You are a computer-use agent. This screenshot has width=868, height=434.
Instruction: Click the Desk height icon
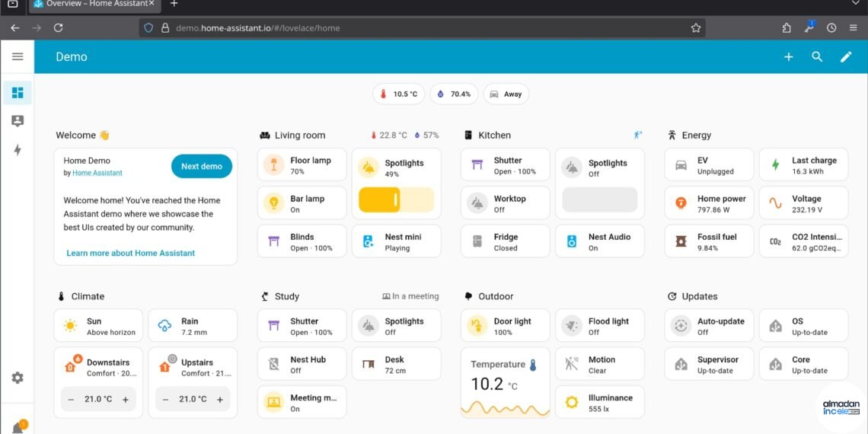[x=368, y=364]
